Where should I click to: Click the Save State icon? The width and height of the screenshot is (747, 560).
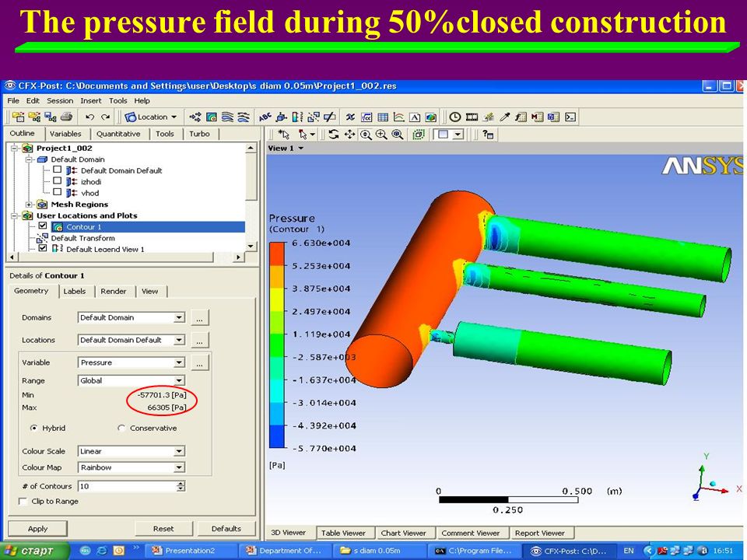[x=50, y=117]
